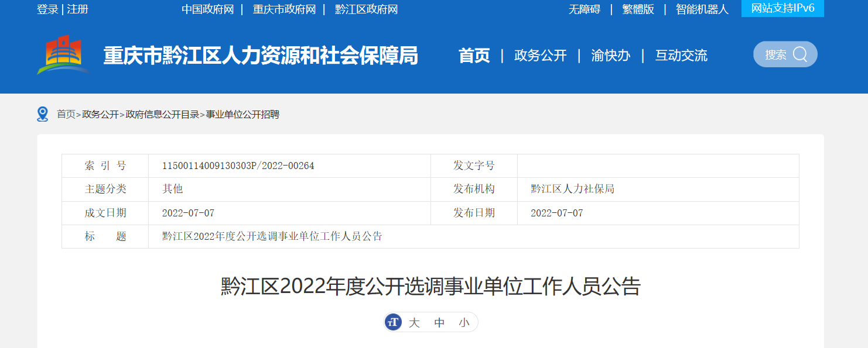The height and width of the screenshot is (348, 868).
Task: Click the 注册 register link
Action: pos(77,9)
